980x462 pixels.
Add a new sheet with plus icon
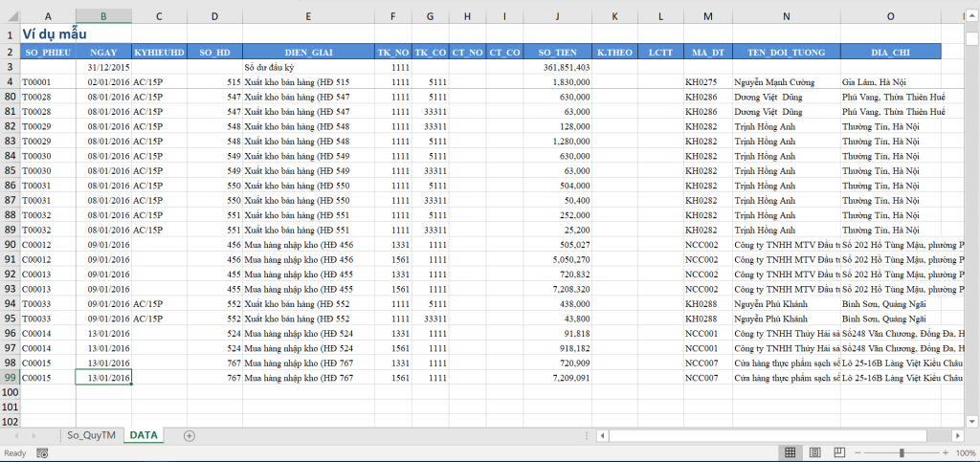[189, 436]
